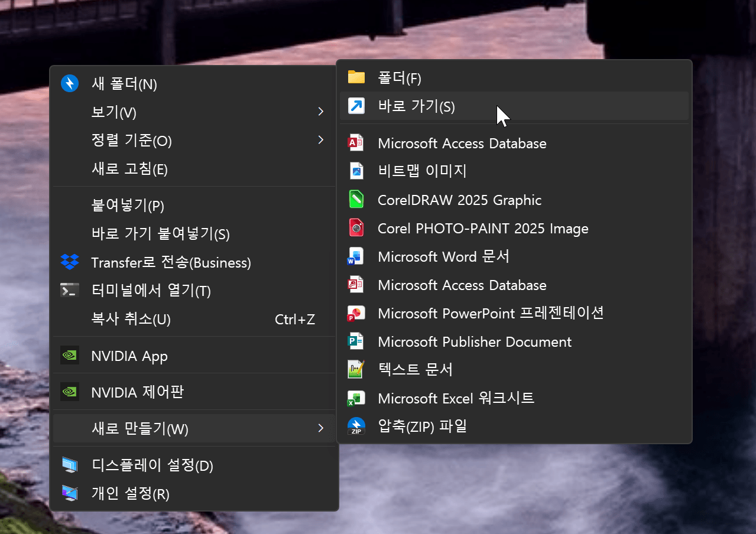The height and width of the screenshot is (534, 756).
Task: Click the Ctrl+Z shortcut text
Action: pyautogui.click(x=295, y=320)
